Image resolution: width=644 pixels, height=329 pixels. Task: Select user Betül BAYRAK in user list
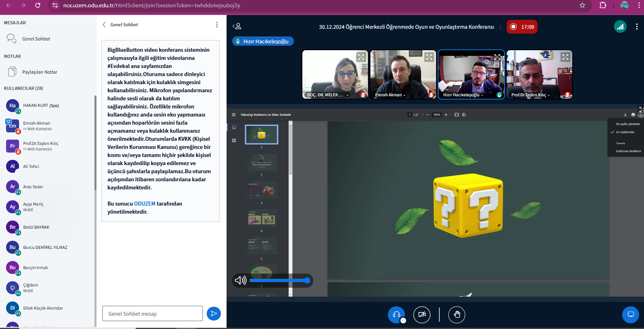48,227
